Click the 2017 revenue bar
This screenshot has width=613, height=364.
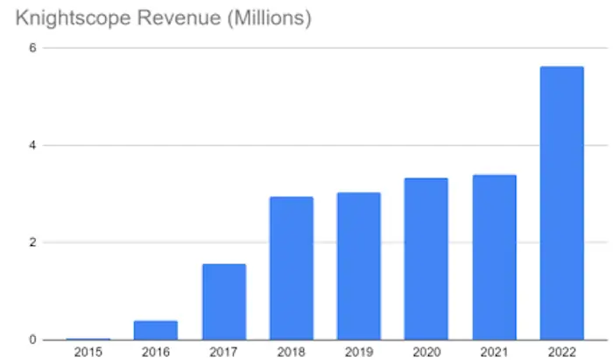[223, 302]
